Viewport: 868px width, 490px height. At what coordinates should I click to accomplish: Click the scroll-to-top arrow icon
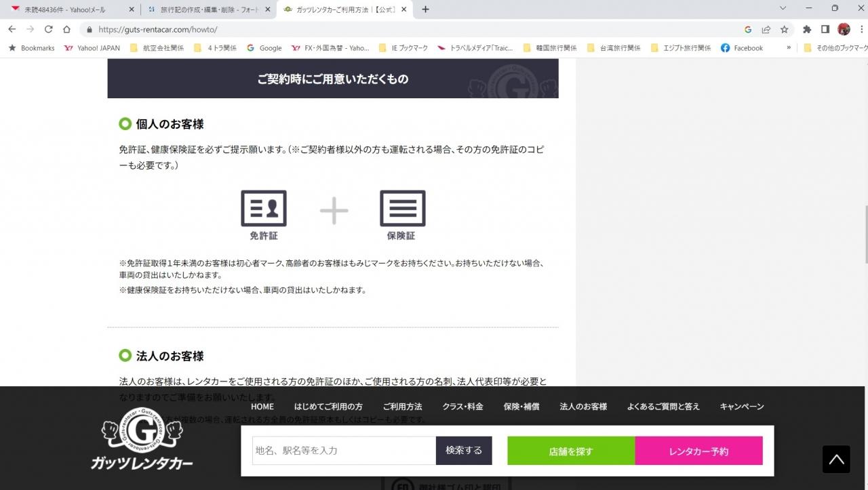click(836, 459)
